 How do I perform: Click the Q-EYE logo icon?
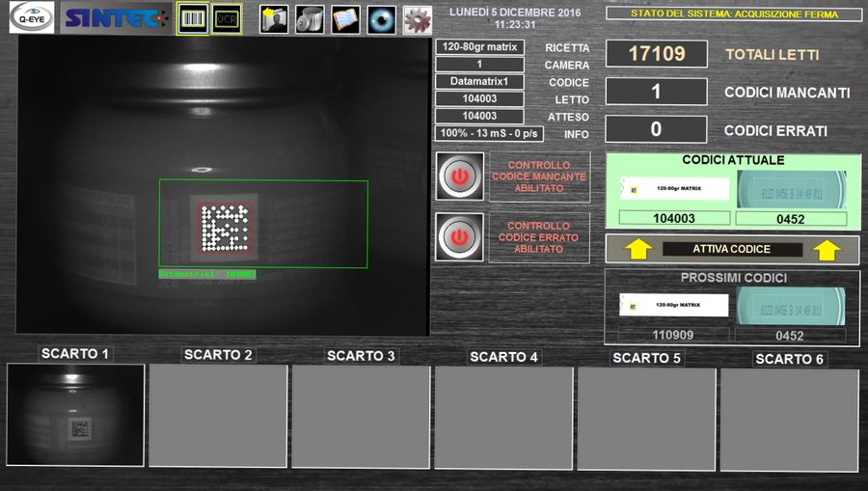32,17
